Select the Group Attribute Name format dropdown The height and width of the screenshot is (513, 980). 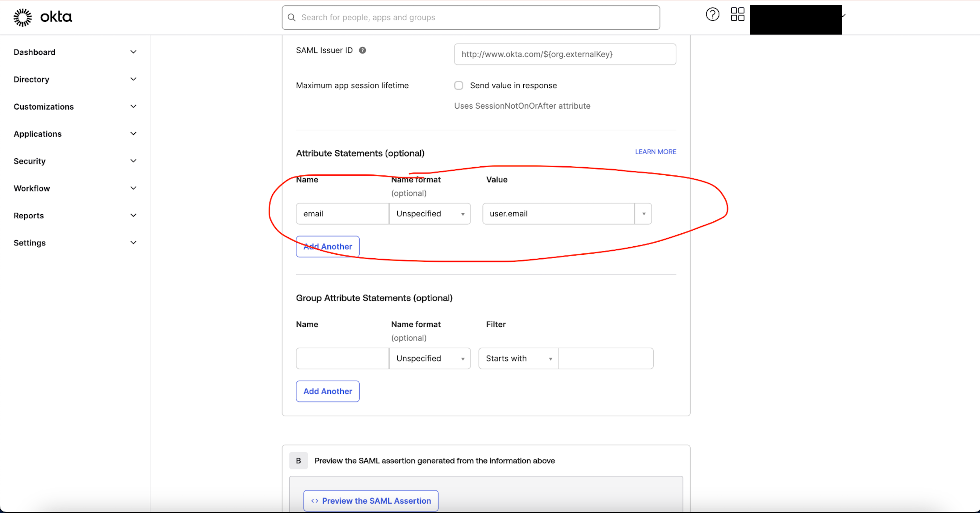[430, 358]
